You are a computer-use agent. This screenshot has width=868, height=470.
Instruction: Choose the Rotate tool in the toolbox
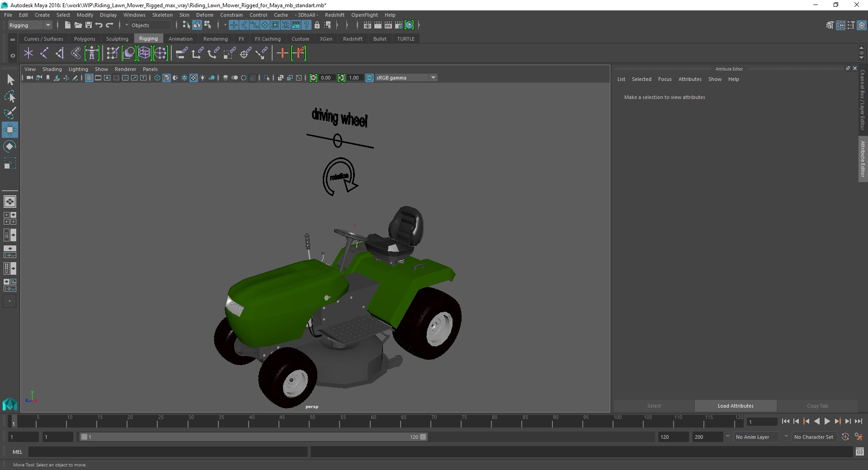(9, 146)
